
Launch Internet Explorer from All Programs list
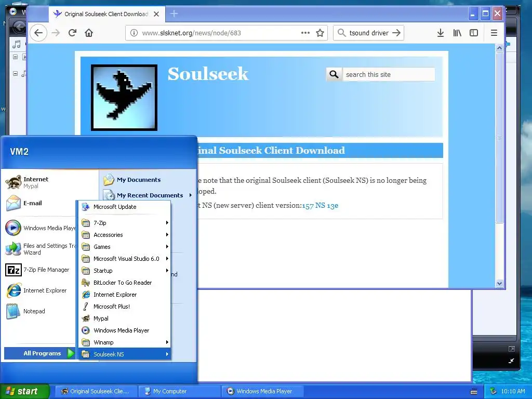pyautogui.click(x=125, y=295)
